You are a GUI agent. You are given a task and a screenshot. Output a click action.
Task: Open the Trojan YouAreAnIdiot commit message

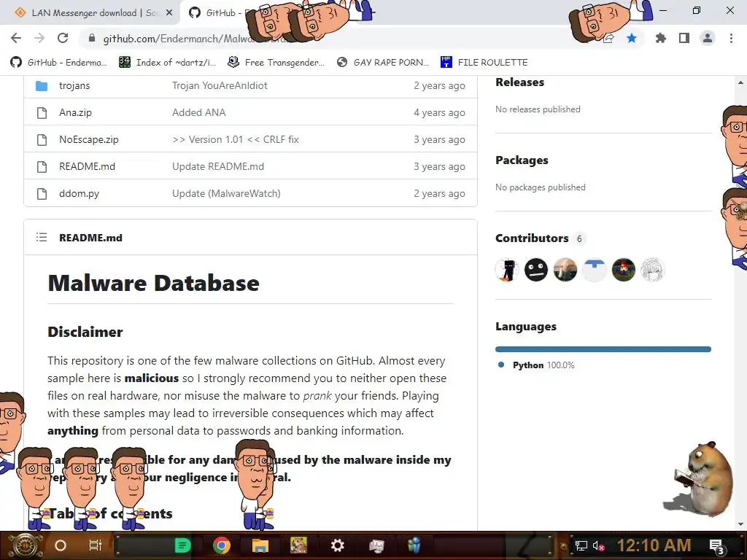pyautogui.click(x=220, y=86)
